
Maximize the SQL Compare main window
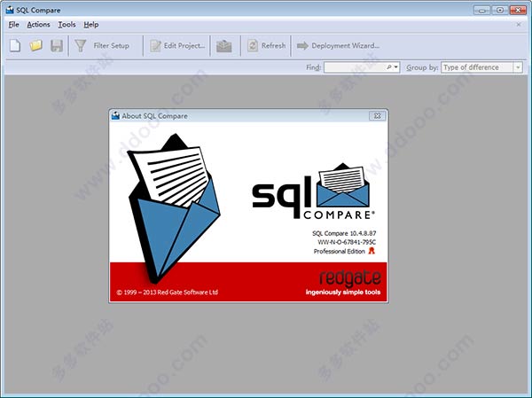pyautogui.click(x=500, y=10)
